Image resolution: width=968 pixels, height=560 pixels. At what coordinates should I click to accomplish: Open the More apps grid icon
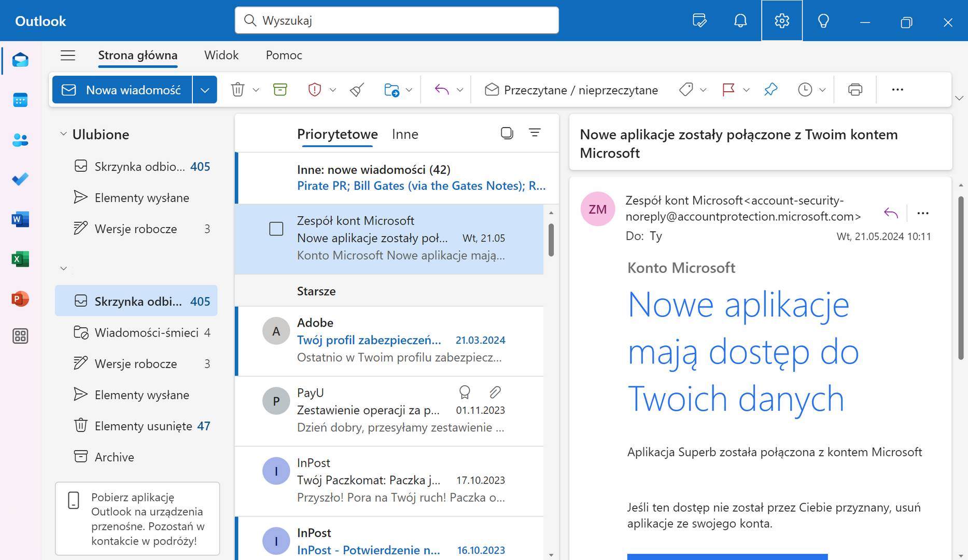[x=20, y=337]
